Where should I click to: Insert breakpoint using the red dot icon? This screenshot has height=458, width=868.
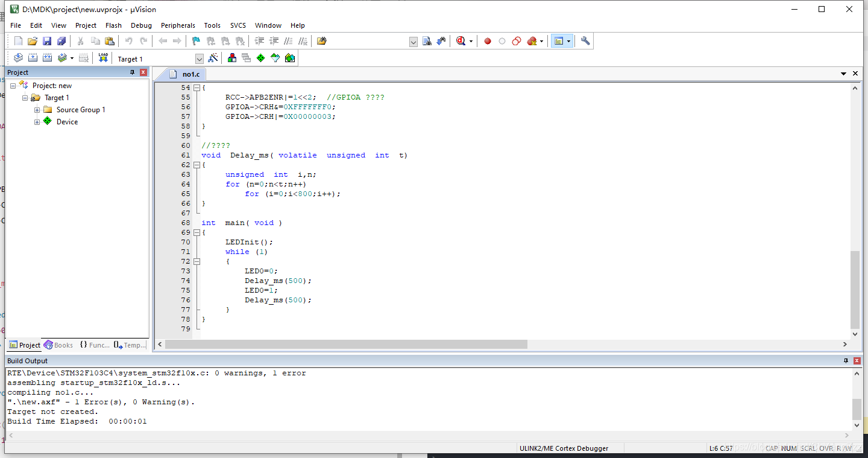(x=488, y=41)
